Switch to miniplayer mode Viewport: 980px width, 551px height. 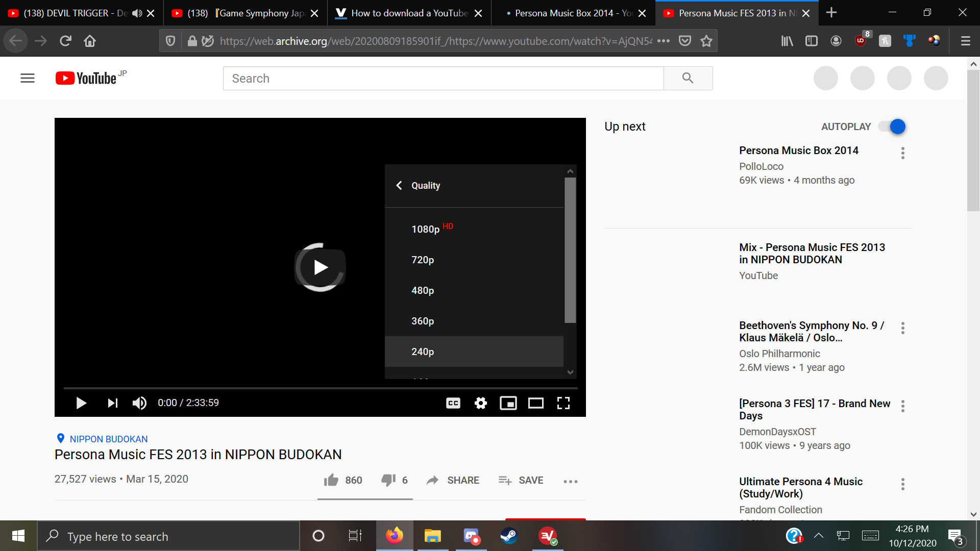coord(508,403)
